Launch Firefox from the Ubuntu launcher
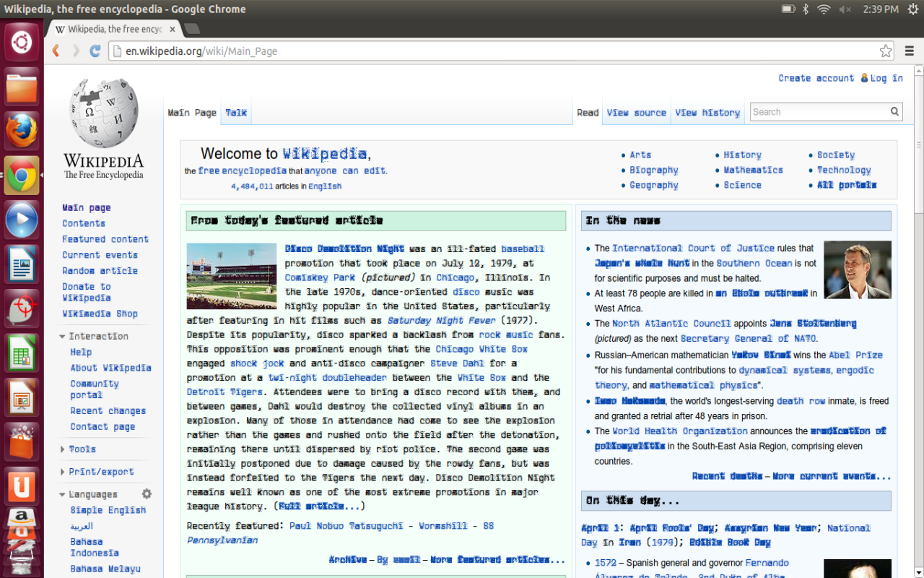The height and width of the screenshot is (578, 924). coord(22,131)
